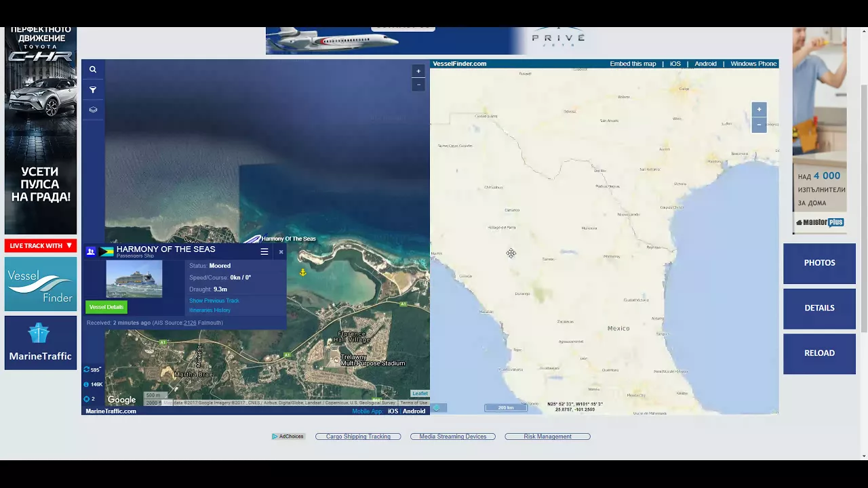Zoom in on the MarineTraffic map
This screenshot has height=488, width=868.
coord(418,71)
